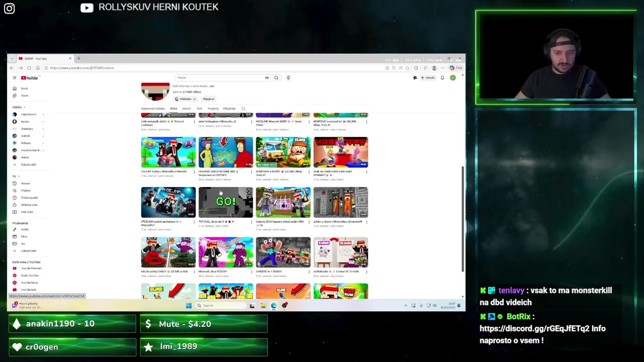Open the PŘEŽIJEM zombie apokalypsu thumbnail
Viewport: 644px width, 362px height.
tap(168, 202)
